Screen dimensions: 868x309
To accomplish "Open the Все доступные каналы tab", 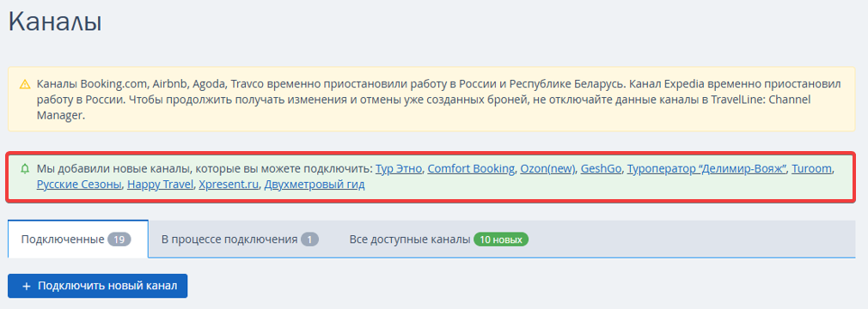I will (439, 239).
